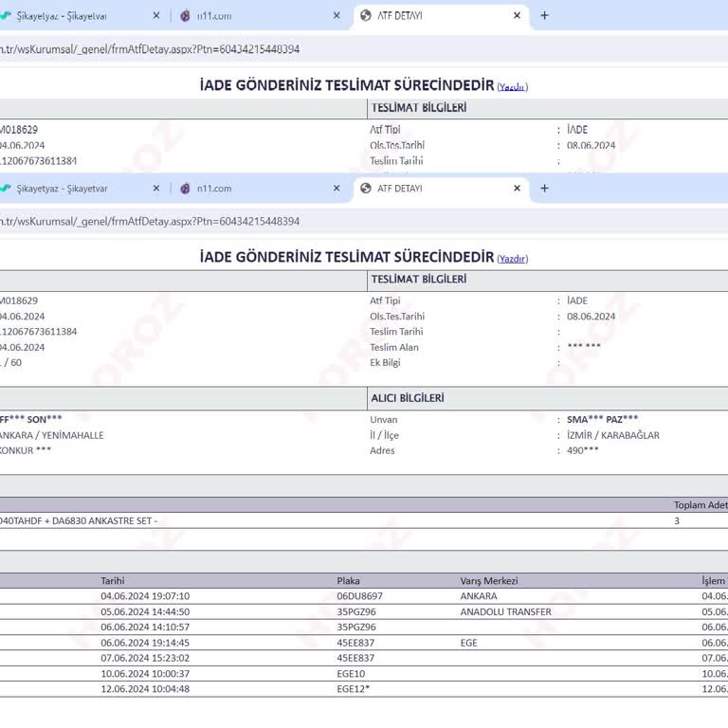
Task: Click the lower sharp TESLİMAT BİLGİLERİ header
Action: [x=419, y=279]
